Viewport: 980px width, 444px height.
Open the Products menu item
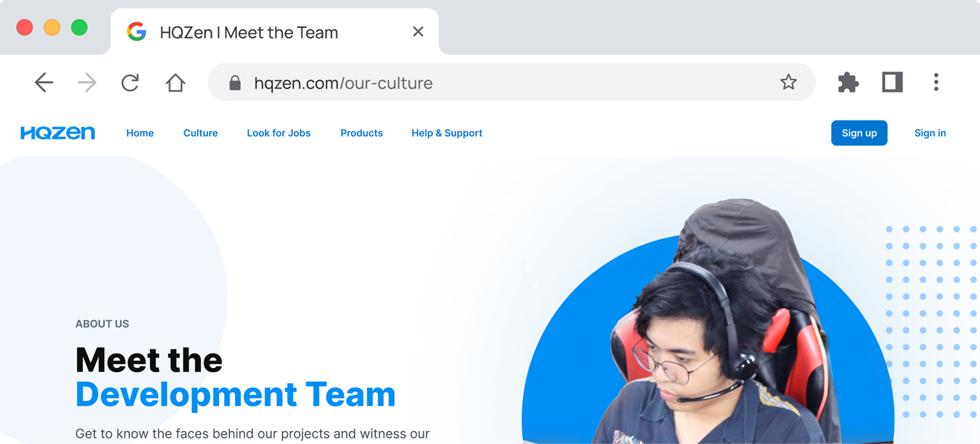pyautogui.click(x=362, y=133)
